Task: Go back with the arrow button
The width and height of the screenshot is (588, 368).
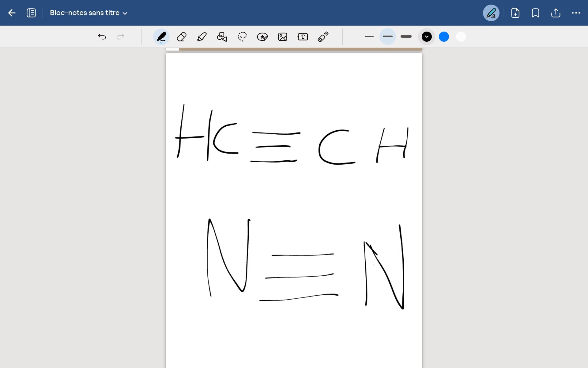Action: pos(12,13)
